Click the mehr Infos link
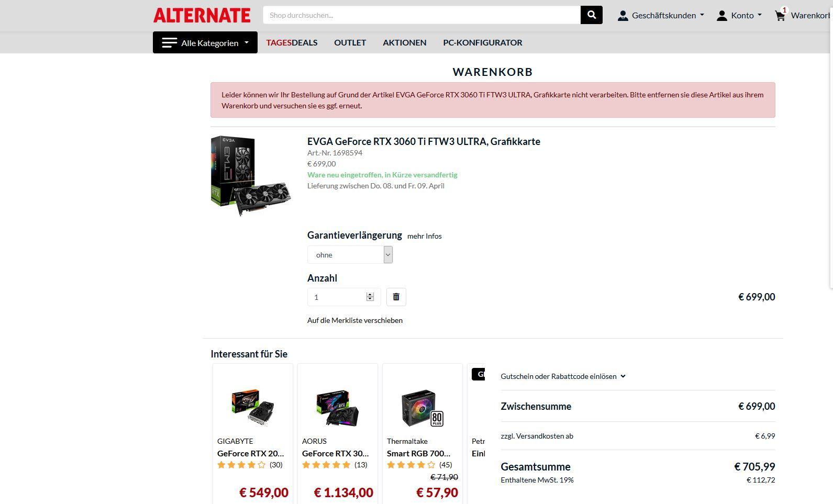 [x=425, y=236]
